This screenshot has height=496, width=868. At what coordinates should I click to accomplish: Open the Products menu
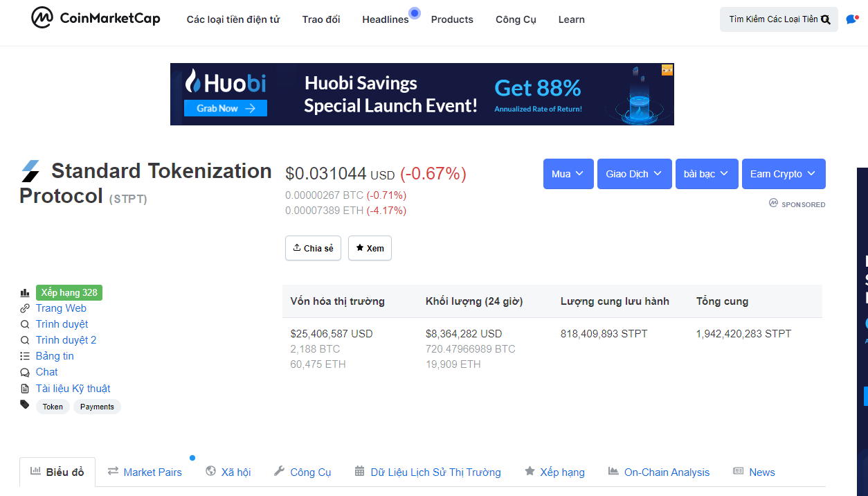[452, 19]
